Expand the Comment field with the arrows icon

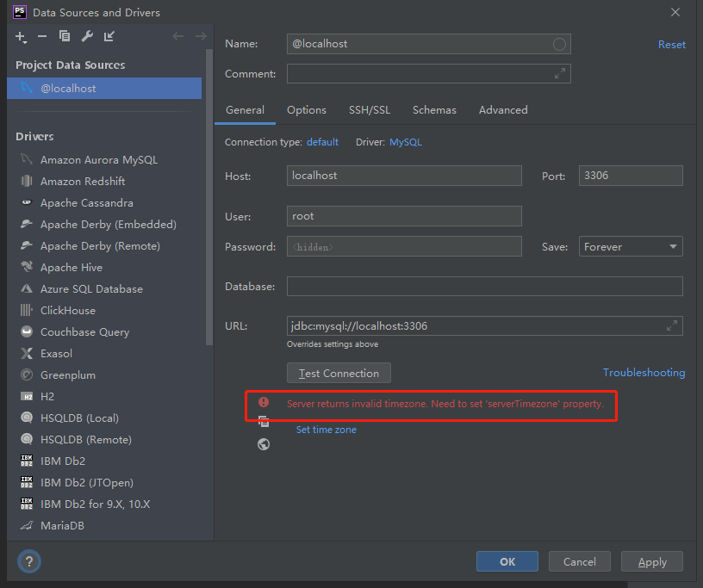point(560,74)
